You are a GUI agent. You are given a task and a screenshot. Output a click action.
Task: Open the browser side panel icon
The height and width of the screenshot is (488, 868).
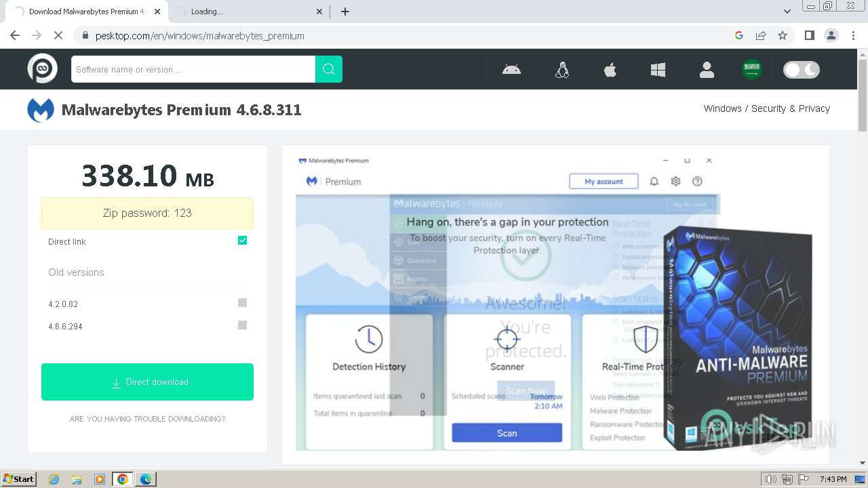click(809, 35)
